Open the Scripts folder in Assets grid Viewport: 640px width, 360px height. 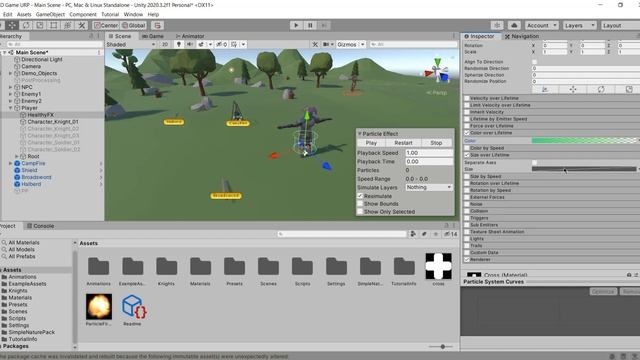click(302, 266)
